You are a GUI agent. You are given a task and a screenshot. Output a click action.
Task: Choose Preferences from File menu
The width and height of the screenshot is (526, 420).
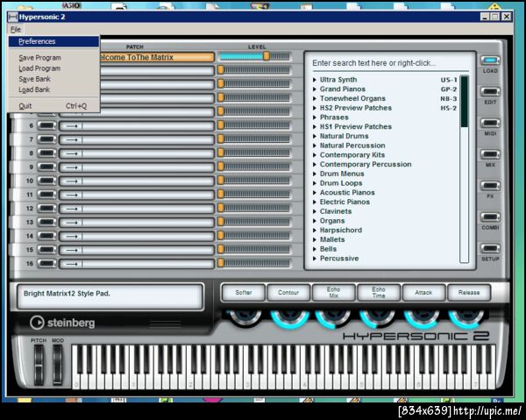click(53, 41)
